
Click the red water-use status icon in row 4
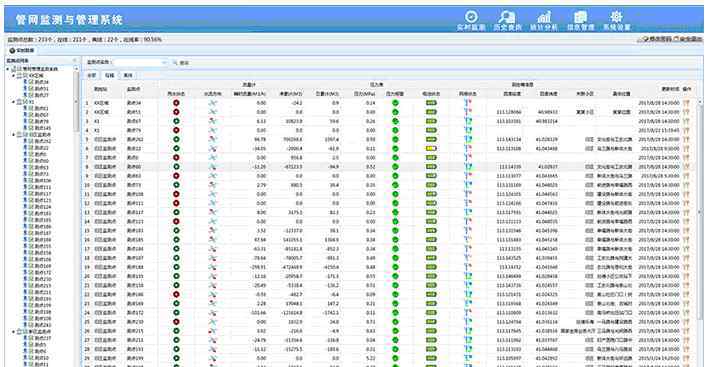(176, 130)
